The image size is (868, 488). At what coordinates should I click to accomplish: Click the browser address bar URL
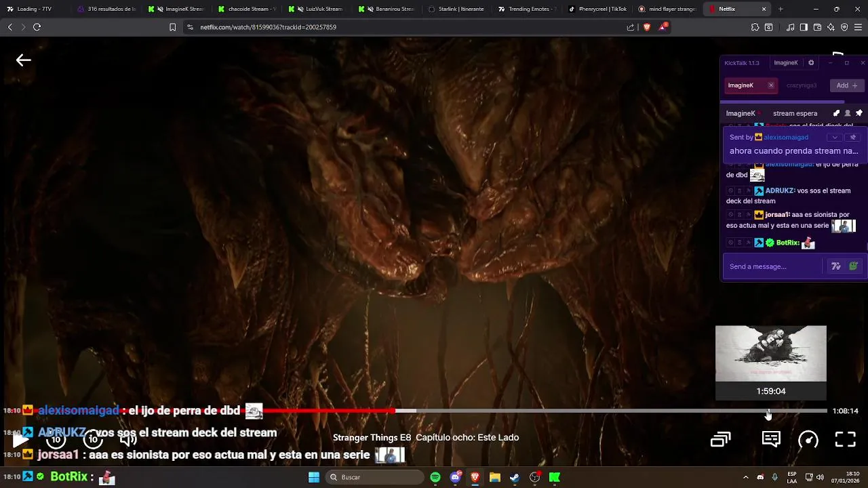pos(268,27)
